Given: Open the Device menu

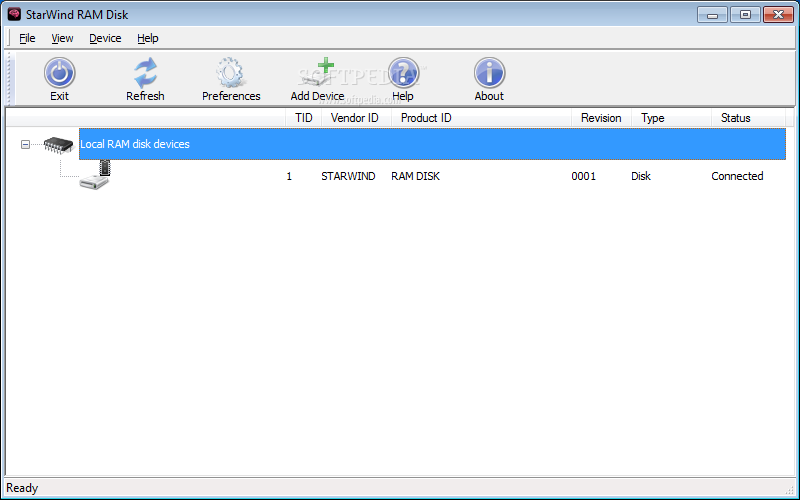Looking at the screenshot, I should tap(105, 38).
